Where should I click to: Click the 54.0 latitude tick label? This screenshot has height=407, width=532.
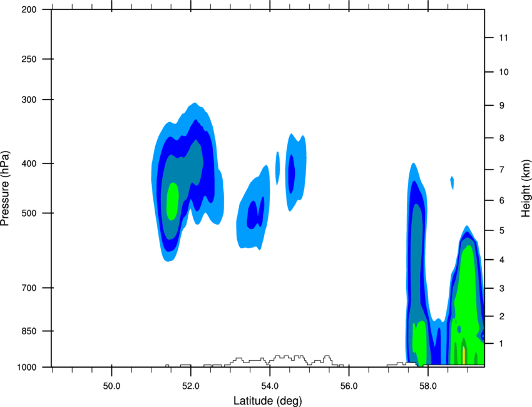tap(270, 386)
